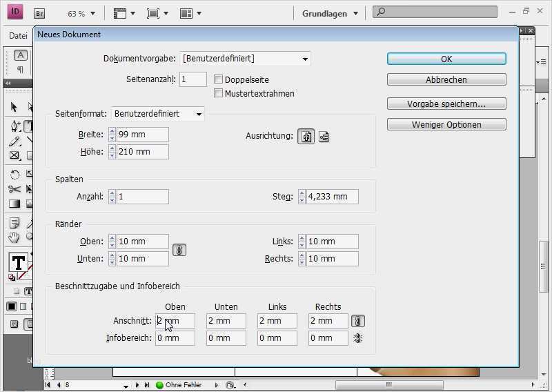Viewport: 552px width, 392px height.
Task: Open the Seitenformat dropdown
Action: 158,114
